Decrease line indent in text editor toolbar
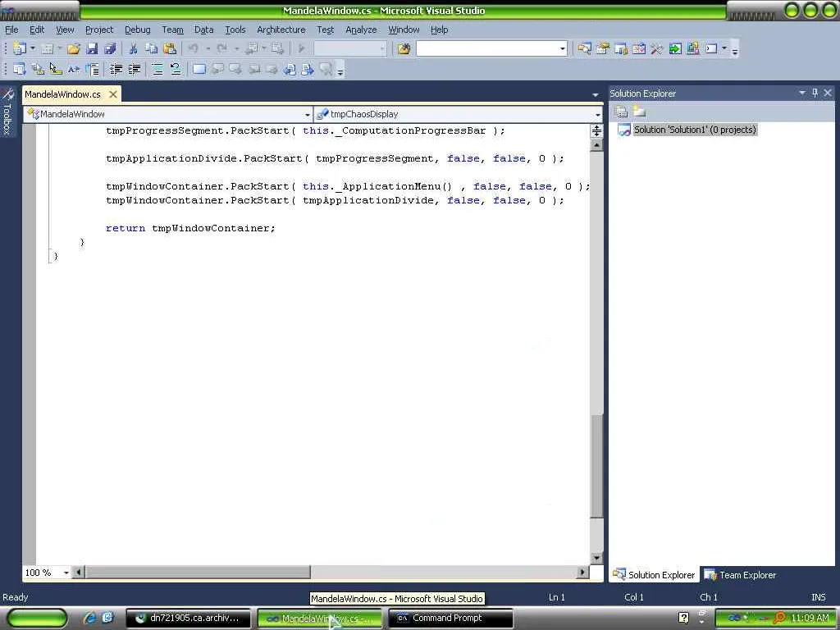 tap(116, 69)
